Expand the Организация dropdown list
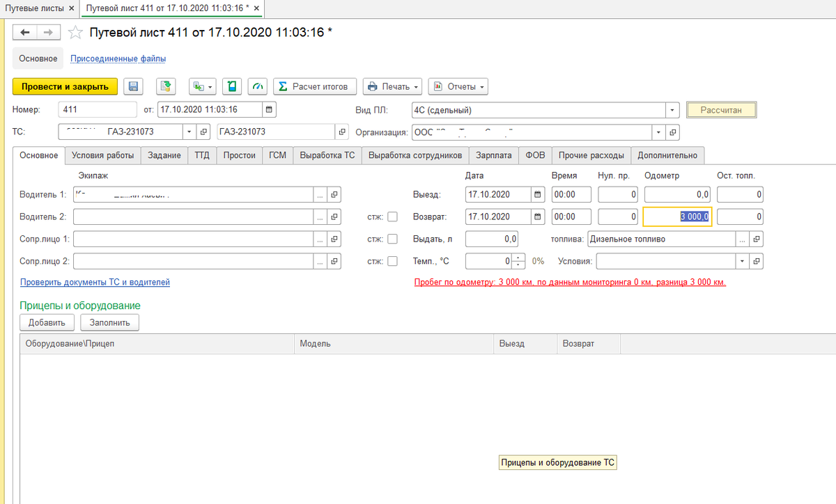This screenshot has width=836, height=504. pos(658,132)
